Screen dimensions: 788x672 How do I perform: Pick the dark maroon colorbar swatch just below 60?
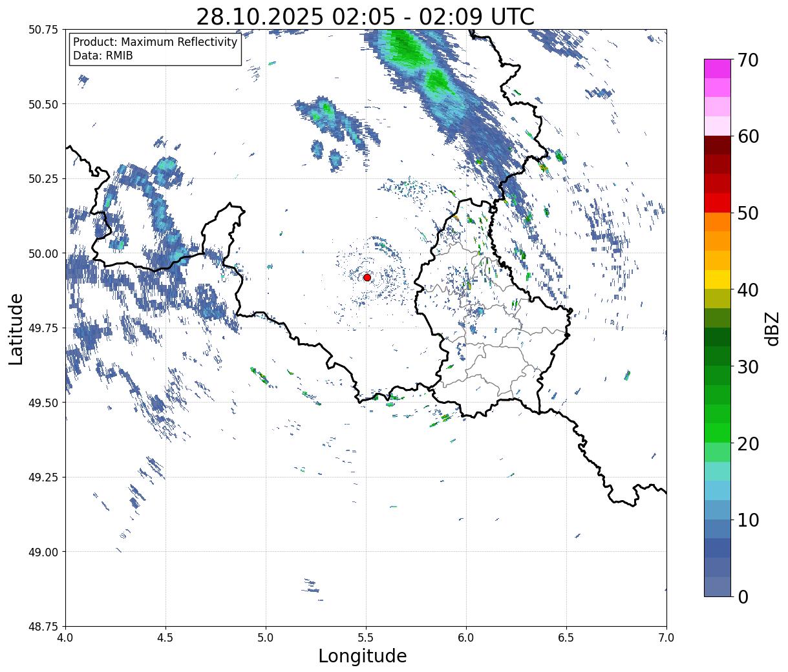(718, 145)
